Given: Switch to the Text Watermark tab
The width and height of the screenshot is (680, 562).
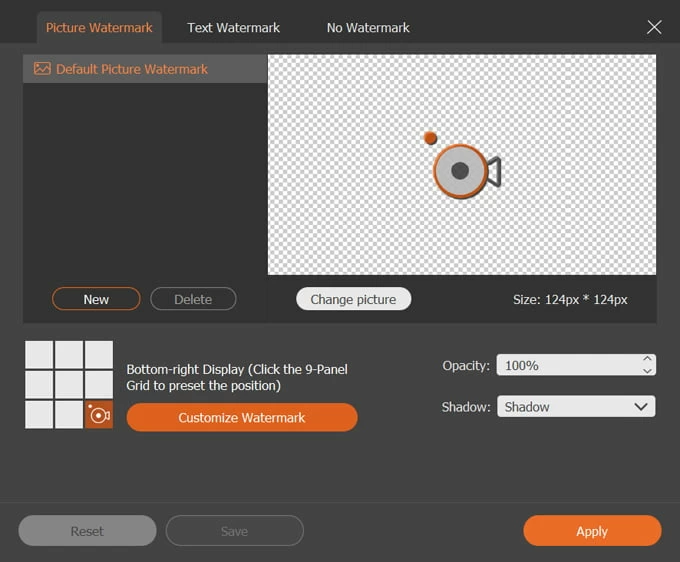Looking at the screenshot, I should tap(233, 27).
